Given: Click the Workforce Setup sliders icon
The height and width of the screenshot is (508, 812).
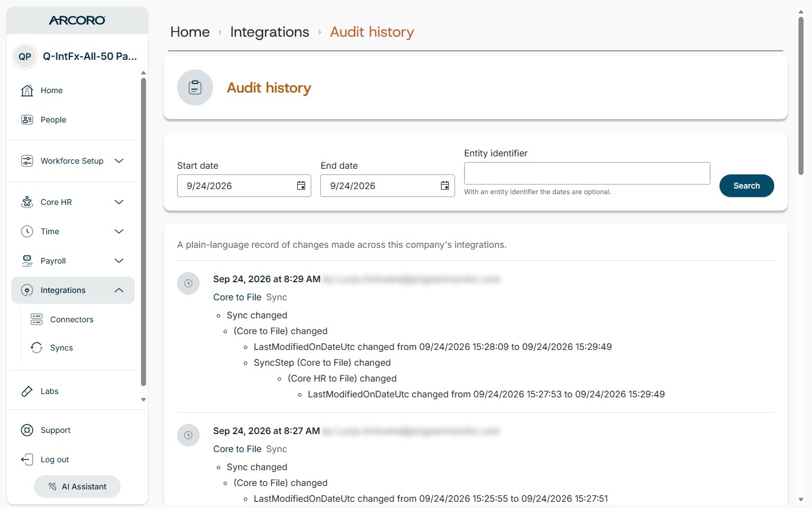Looking at the screenshot, I should point(27,161).
